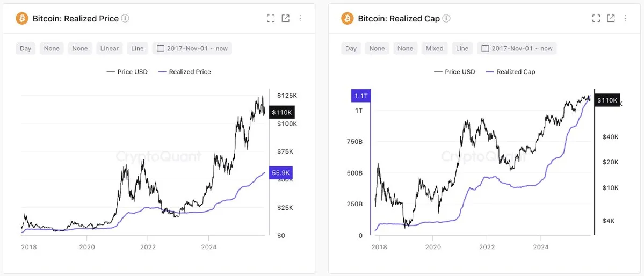Click info icon beside Realized Cap title
Image resolution: width=644 pixels, height=276 pixels.
pos(446,18)
